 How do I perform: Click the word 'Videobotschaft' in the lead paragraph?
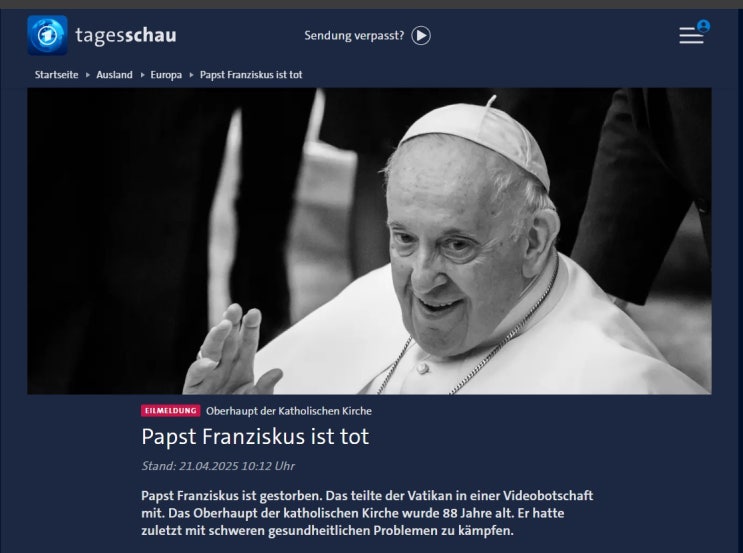coord(548,496)
